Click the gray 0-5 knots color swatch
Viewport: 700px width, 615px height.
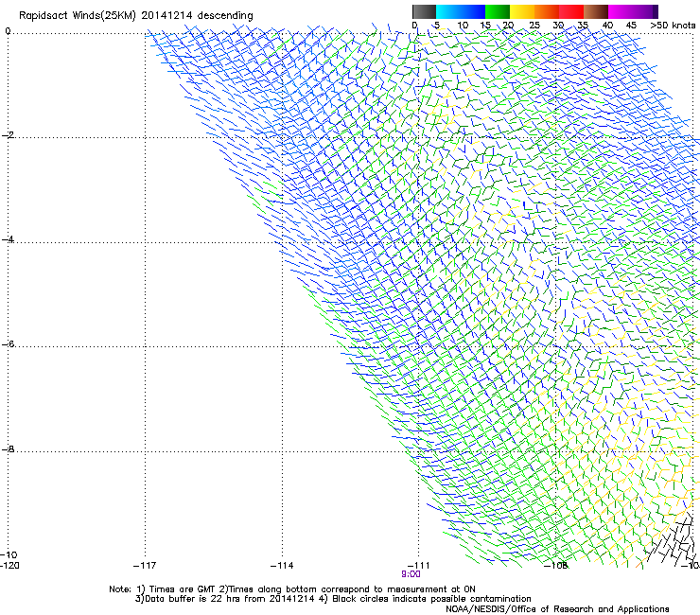424,11
